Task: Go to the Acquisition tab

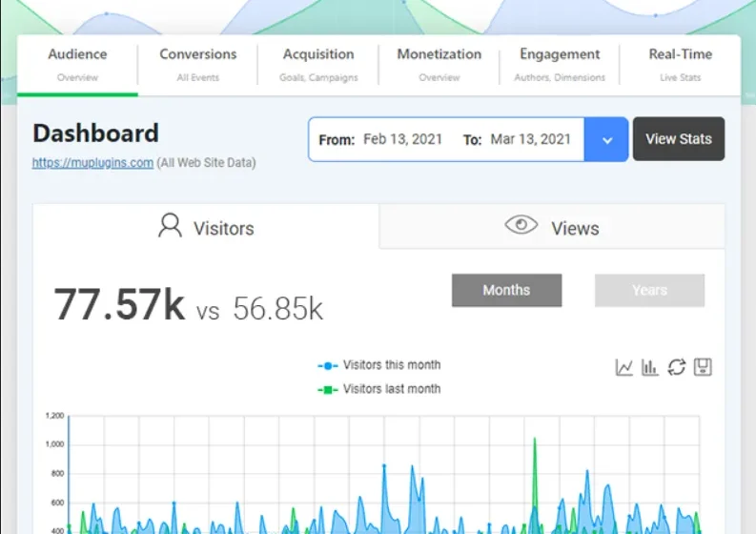Action: tap(318, 65)
